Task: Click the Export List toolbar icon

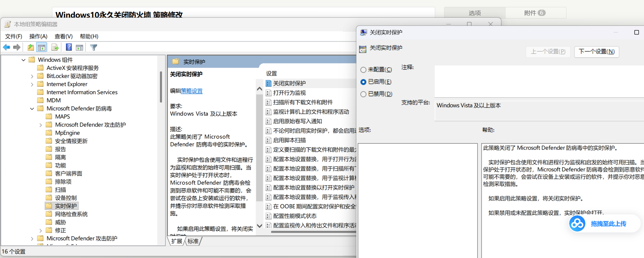Action: pos(55,47)
